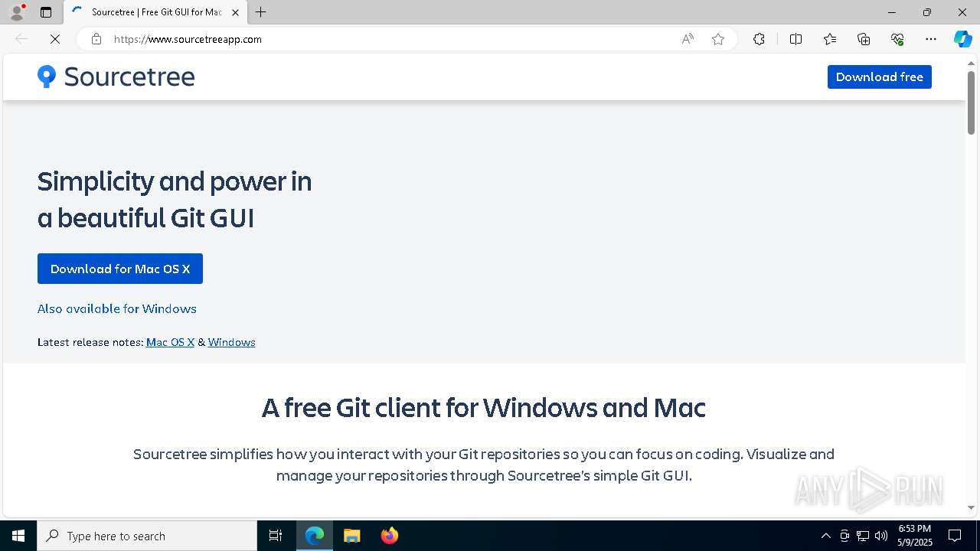The image size is (980, 551).
Task: Open Favorites list icon
Action: [x=830, y=39]
